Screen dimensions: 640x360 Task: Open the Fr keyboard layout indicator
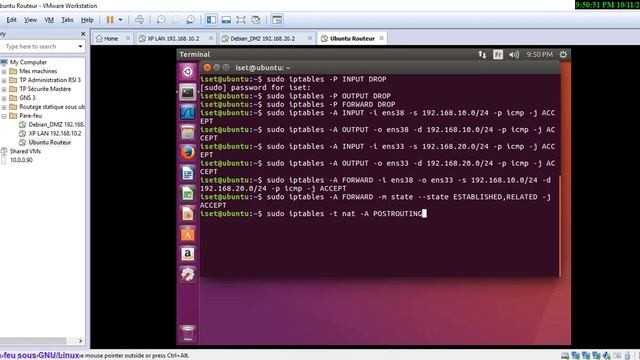click(498, 54)
